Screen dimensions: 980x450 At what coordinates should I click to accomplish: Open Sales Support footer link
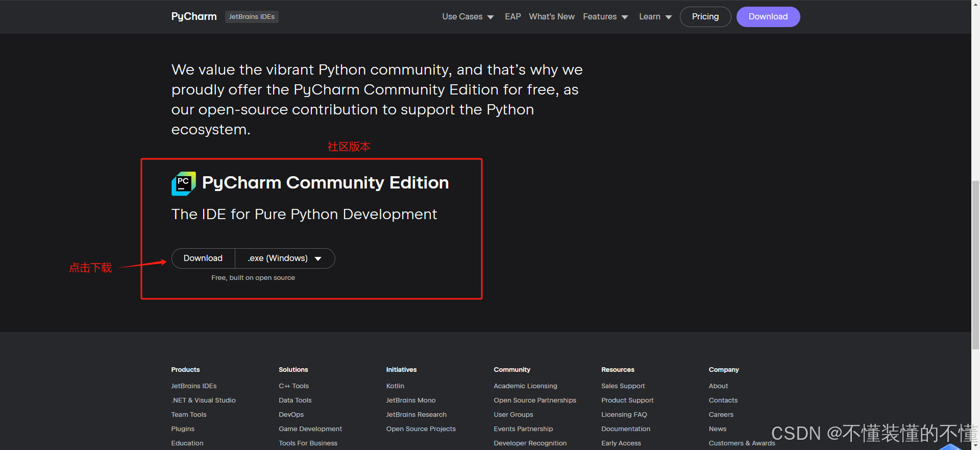tap(623, 386)
